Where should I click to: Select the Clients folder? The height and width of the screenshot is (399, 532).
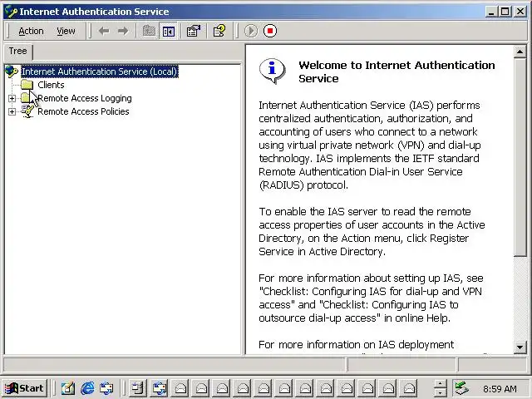coord(51,85)
